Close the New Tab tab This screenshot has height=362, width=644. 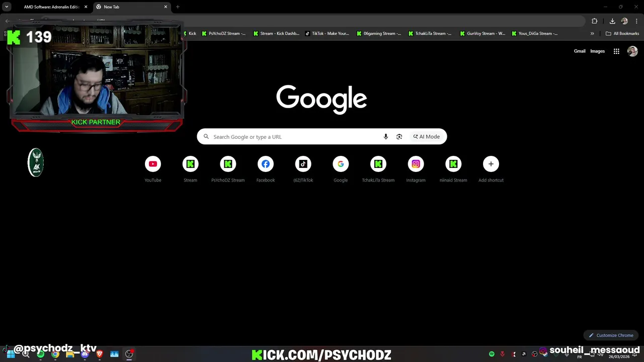(x=166, y=7)
